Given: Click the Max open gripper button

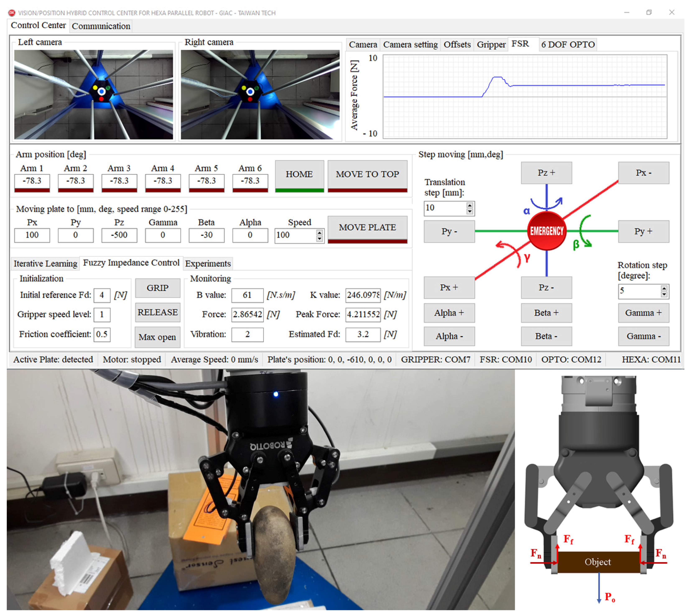Looking at the screenshot, I should pyautogui.click(x=157, y=337).
